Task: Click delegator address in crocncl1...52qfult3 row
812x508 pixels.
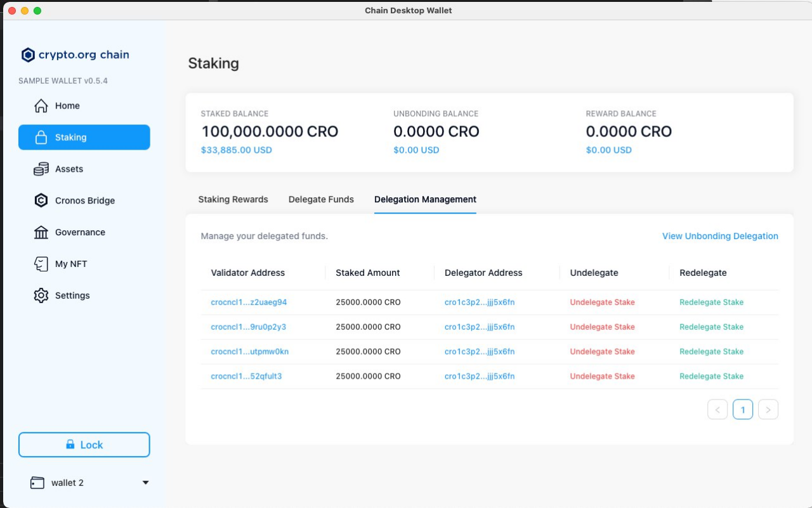Action: pyautogui.click(x=480, y=376)
